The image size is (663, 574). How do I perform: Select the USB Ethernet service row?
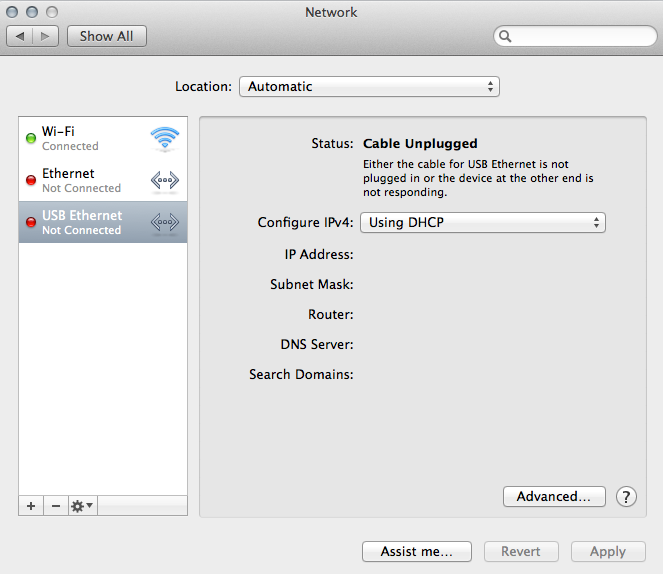(x=103, y=222)
